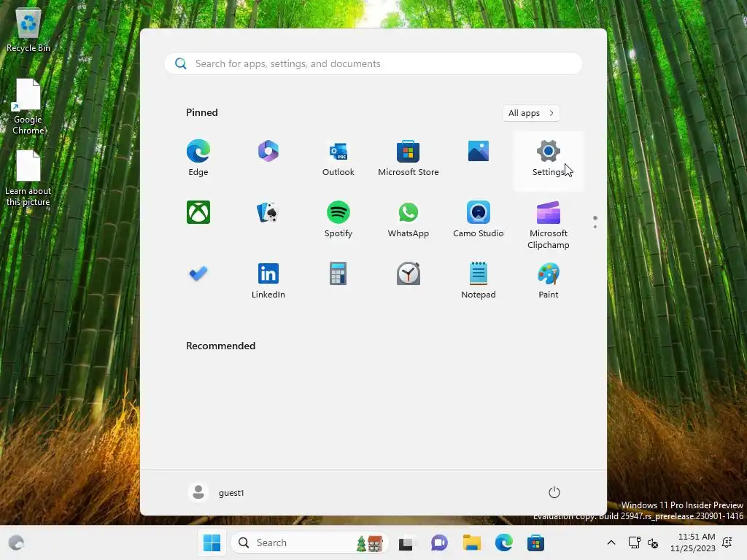The width and height of the screenshot is (747, 560).
Task: Open WhatsApp pinned app
Action: pyautogui.click(x=409, y=219)
